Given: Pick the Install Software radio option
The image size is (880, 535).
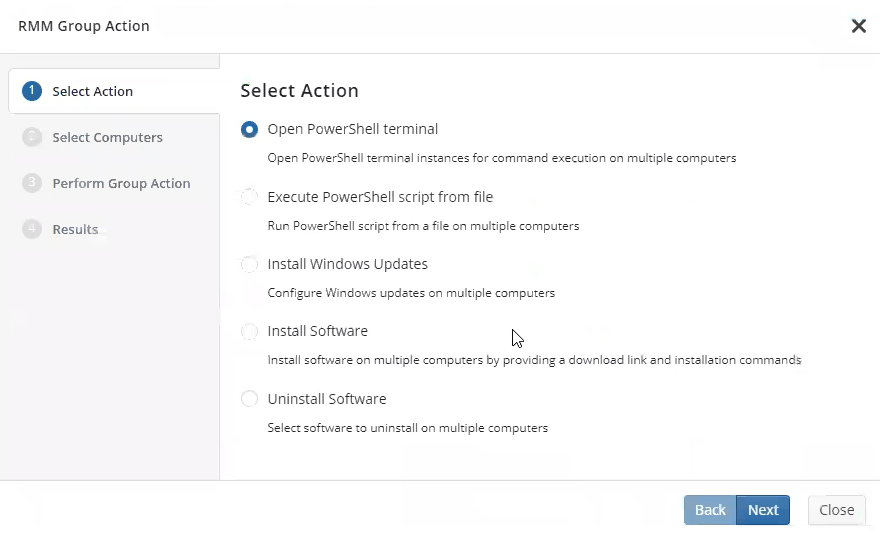Looking at the screenshot, I should click(249, 331).
